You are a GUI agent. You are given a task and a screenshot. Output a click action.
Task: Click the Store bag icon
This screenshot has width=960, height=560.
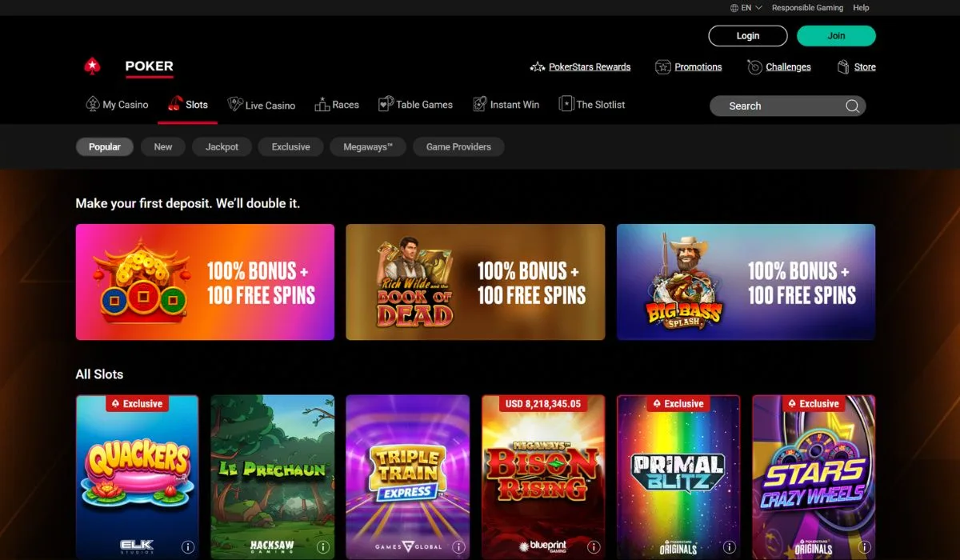843,67
